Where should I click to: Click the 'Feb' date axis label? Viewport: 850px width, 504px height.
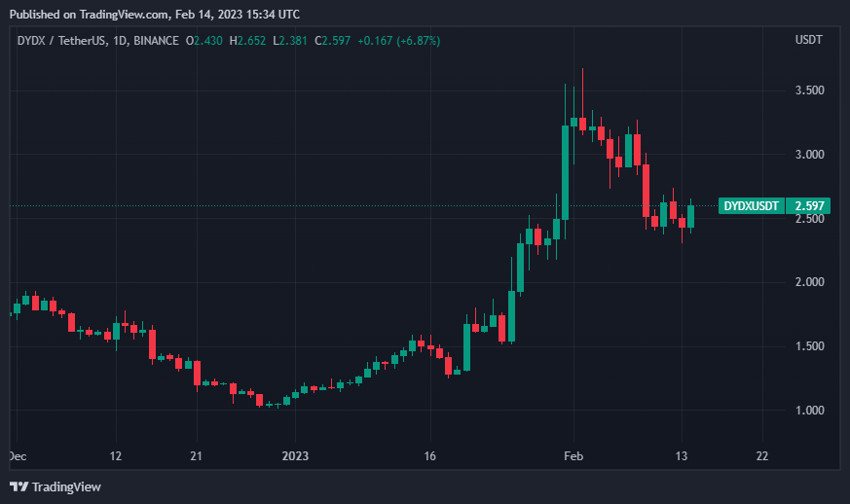pos(573,456)
